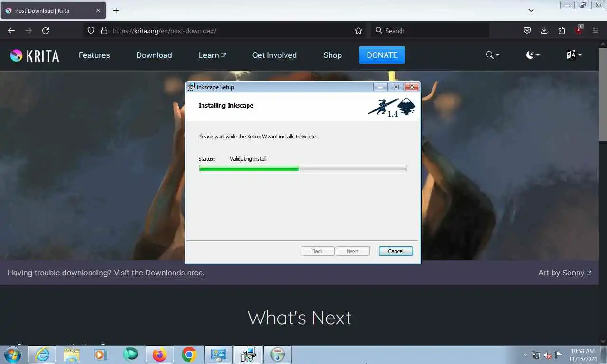Click the page vertical scrollbar thumb
Screen dimensions: 607x364
[x=603, y=94]
